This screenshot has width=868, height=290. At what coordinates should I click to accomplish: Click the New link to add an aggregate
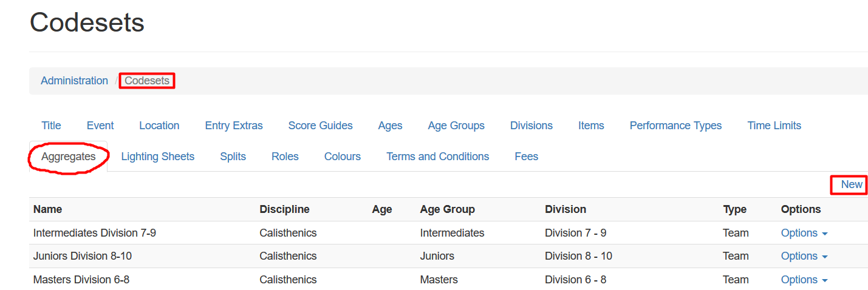[852, 184]
